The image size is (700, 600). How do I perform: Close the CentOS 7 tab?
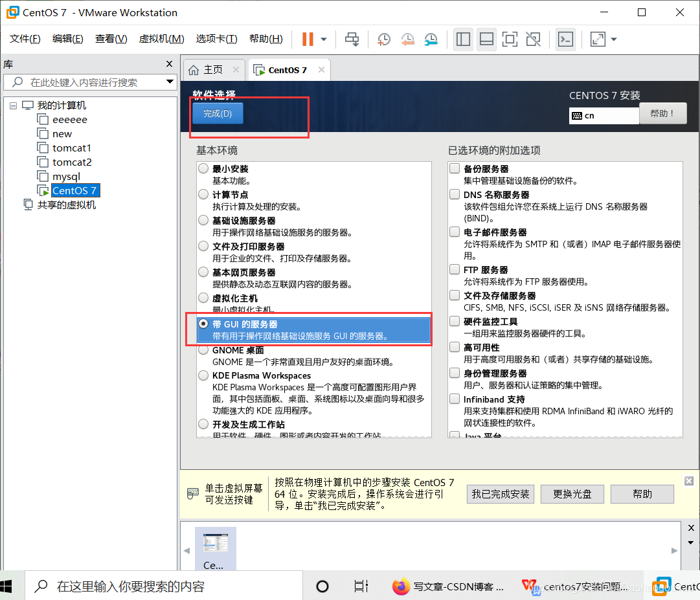point(321,70)
